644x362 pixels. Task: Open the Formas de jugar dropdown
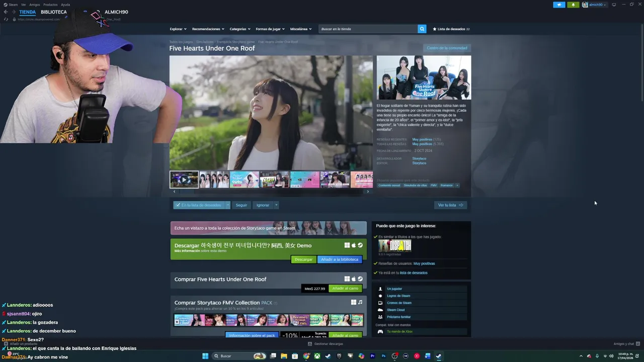[270, 29]
